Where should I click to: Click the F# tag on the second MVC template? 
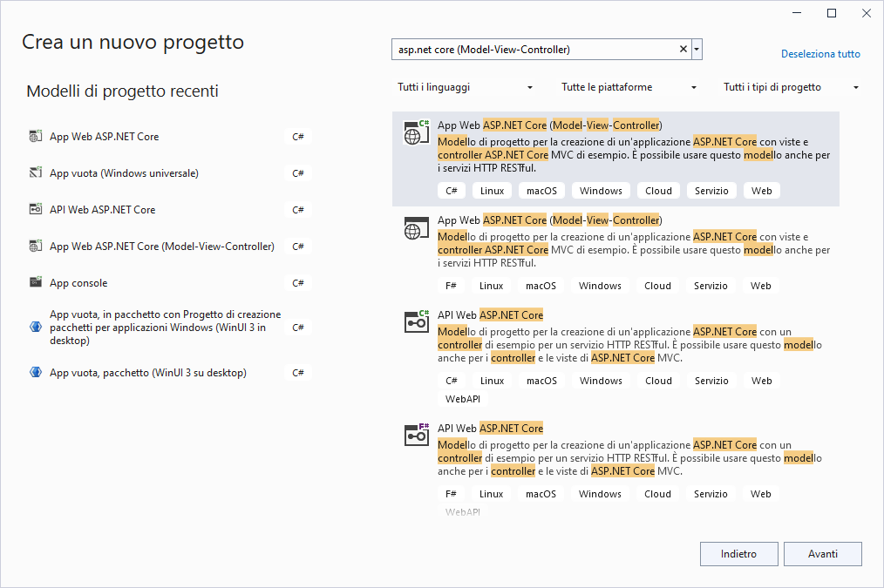click(451, 286)
